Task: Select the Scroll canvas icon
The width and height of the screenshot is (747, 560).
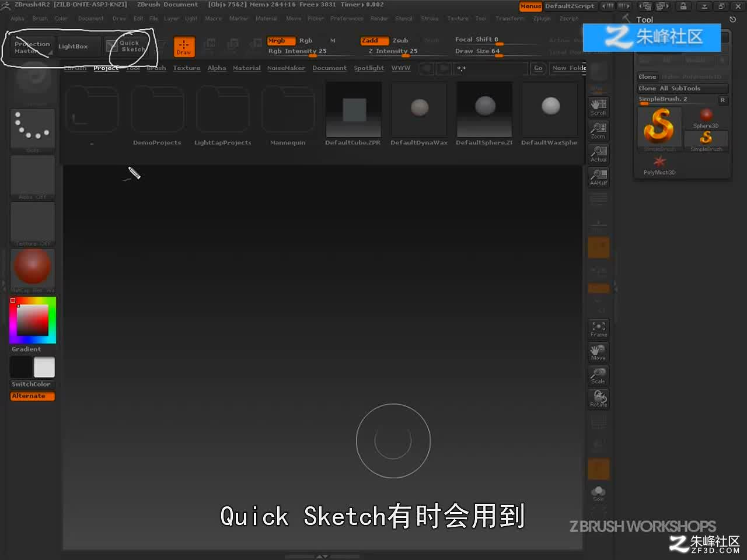Action: [598, 107]
